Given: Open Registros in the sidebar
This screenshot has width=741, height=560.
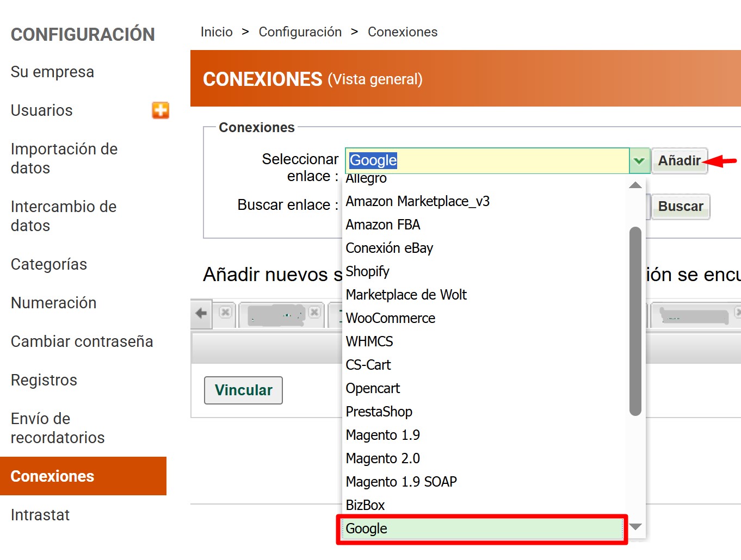Looking at the screenshot, I should 44,380.
